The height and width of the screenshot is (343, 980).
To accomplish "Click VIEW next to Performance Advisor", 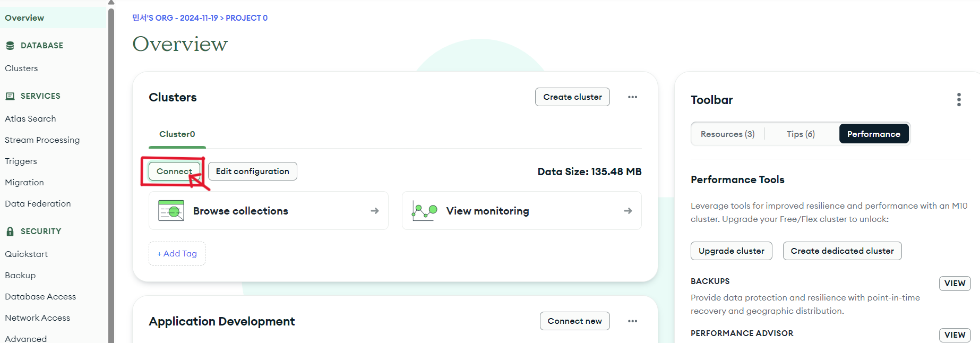I will point(955,335).
